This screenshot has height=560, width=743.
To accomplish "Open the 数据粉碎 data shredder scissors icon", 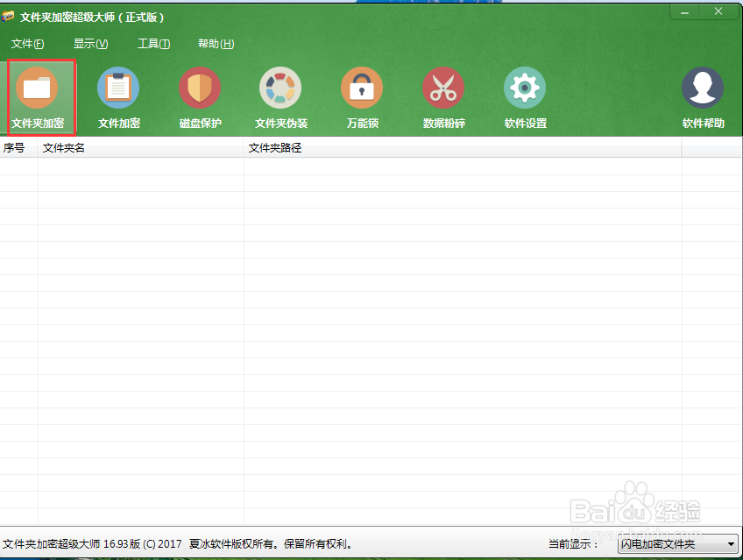I will pos(443,89).
